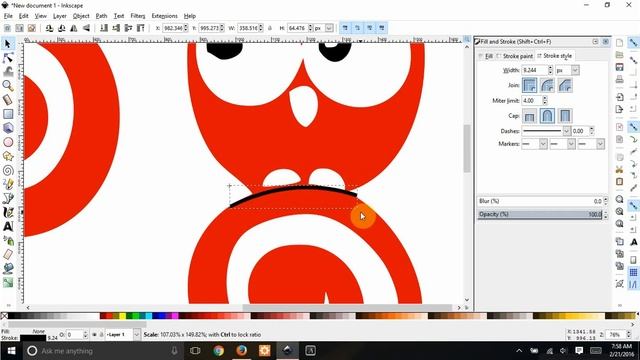Open Windows Start menu

coord(11,351)
